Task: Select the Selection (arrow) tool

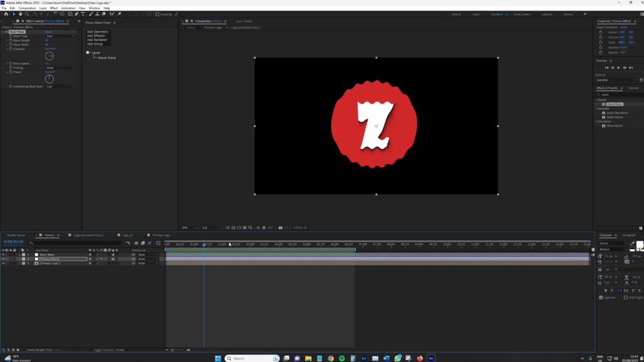Action: point(14,14)
